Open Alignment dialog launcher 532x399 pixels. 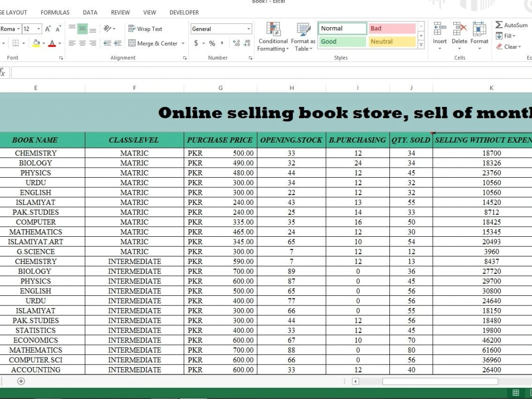(185, 58)
